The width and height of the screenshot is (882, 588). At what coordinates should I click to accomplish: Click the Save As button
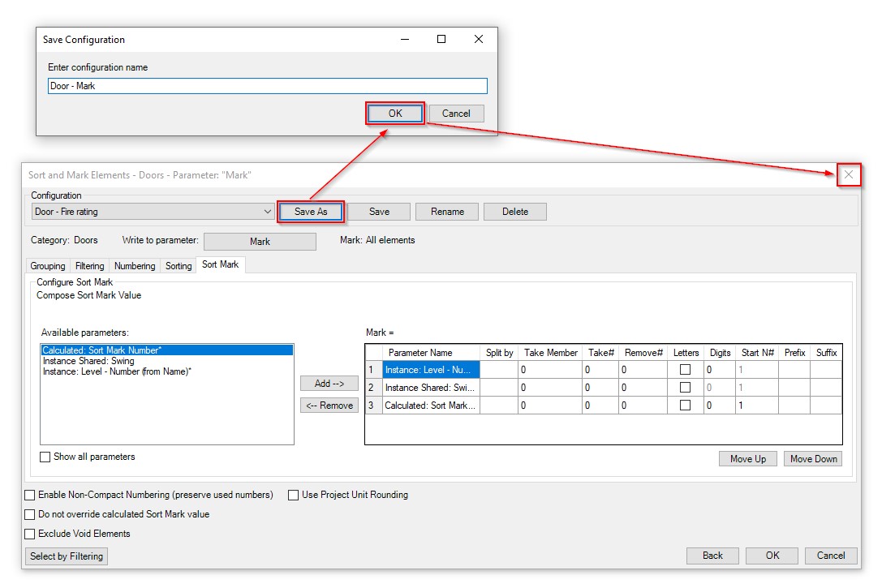coord(311,212)
